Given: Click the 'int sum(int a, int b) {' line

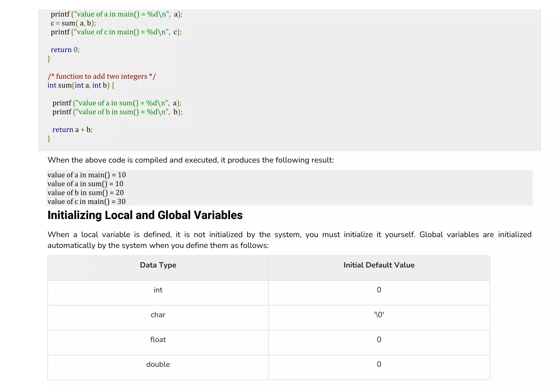Looking at the screenshot, I should pos(81,85).
